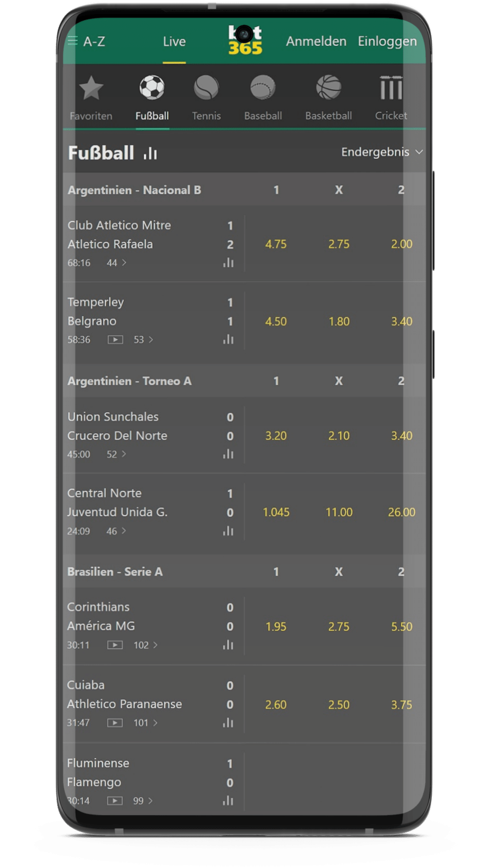Select the Basketball sport icon

pyautogui.click(x=329, y=89)
